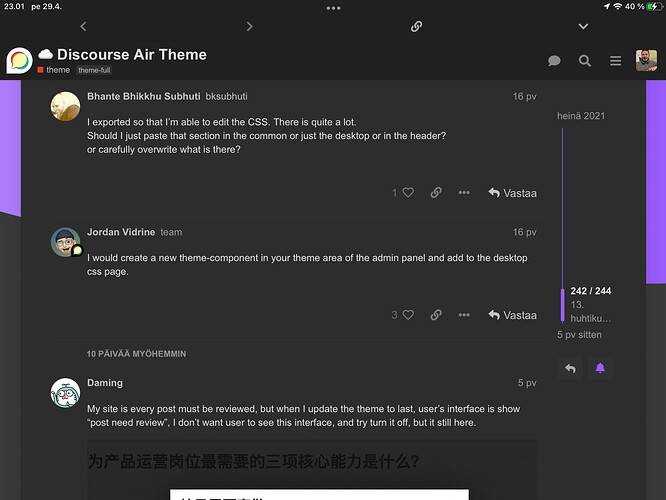Open the hamburger menu in header
Image resolution: width=666 pixels, height=500 pixels.
(x=615, y=61)
